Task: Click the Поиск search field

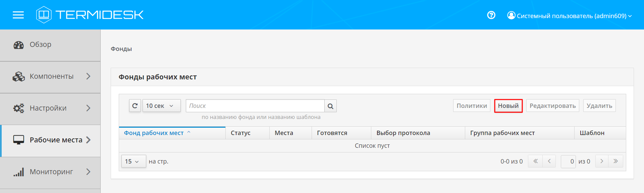Action: point(255,106)
